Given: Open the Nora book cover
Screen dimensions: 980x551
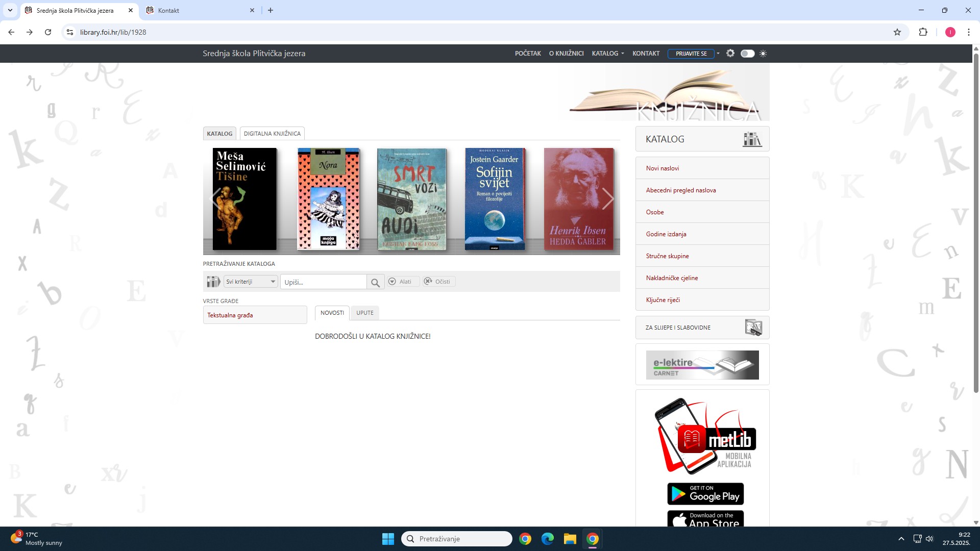Looking at the screenshot, I should 328,199.
